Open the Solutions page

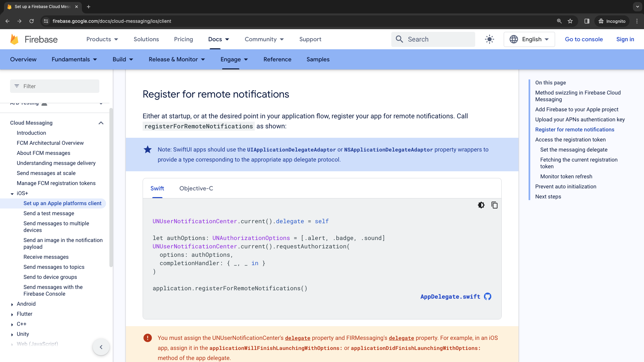[146, 39]
